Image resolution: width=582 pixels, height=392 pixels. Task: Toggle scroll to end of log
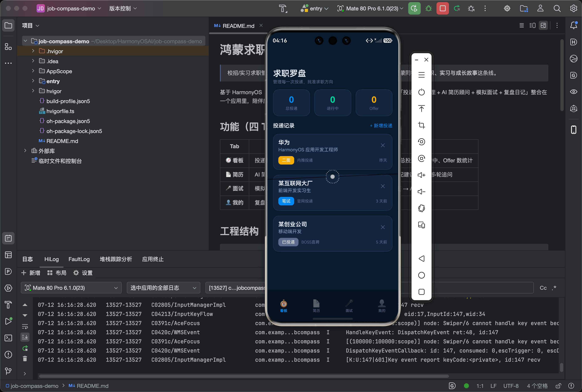pyautogui.click(x=25, y=337)
